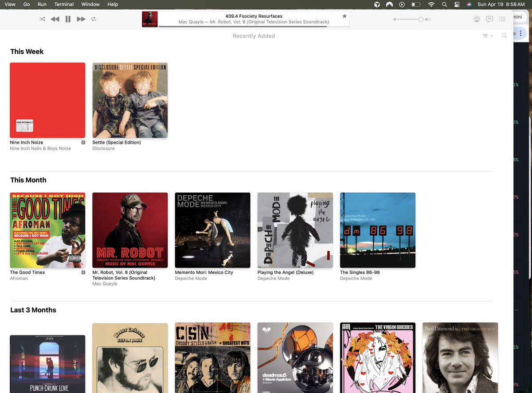This screenshot has width=532, height=393.
Task: Click the Mr. Robot now-playing artwork thumbnail
Action: pyautogui.click(x=150, y=19)
